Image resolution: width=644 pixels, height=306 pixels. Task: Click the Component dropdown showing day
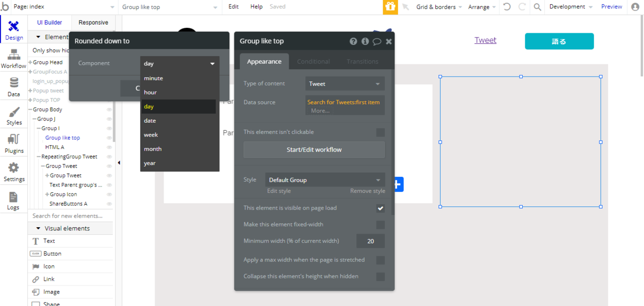tap(180, 63)
